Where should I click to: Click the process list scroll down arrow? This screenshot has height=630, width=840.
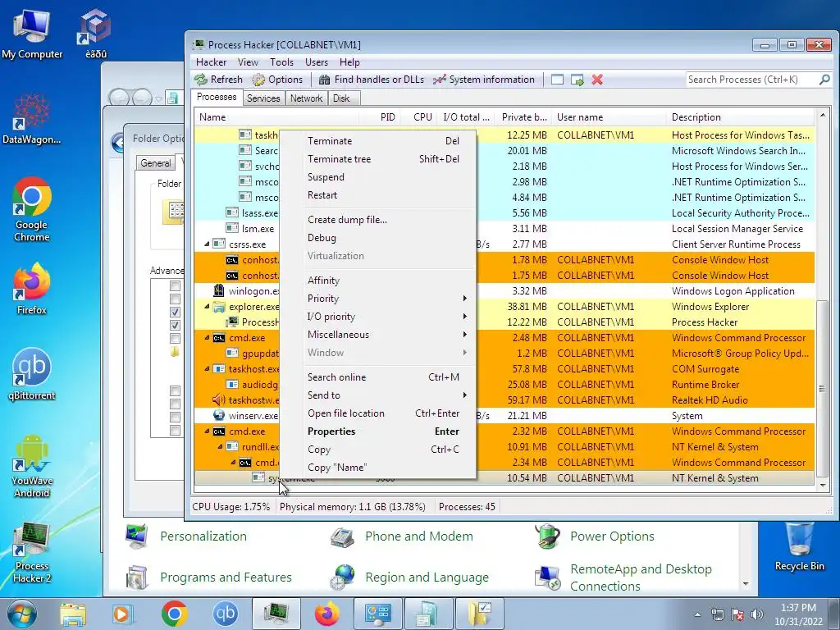coord(822,485)
